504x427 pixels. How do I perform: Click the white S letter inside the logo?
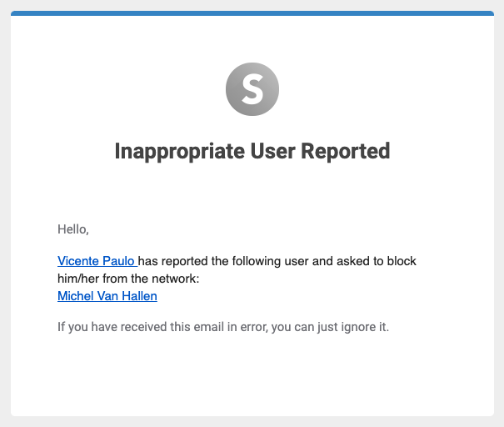pos(252,88)
